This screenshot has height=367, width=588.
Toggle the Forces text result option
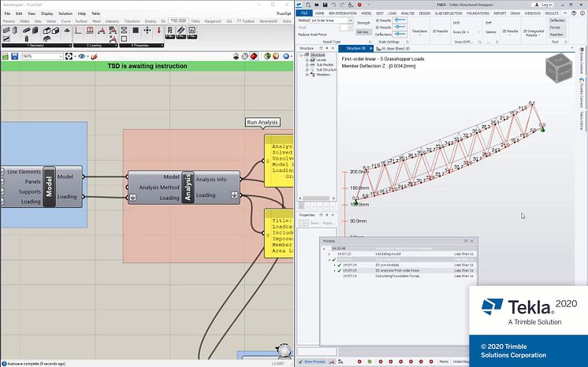[x=556, y=28]
